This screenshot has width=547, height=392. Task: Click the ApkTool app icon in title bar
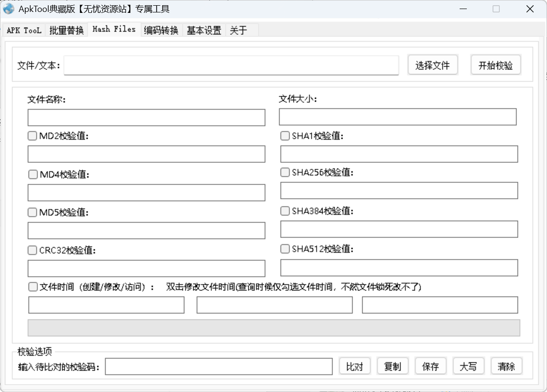point(9,9)
